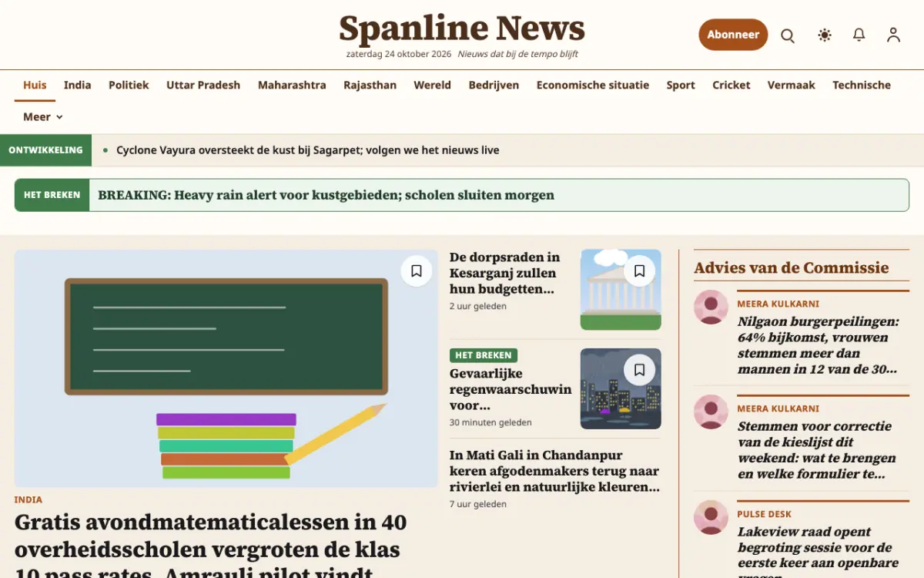
Task: Click tagline 'Nieuws dat bij de tempo blijft'
Action: tap(518, 55)
